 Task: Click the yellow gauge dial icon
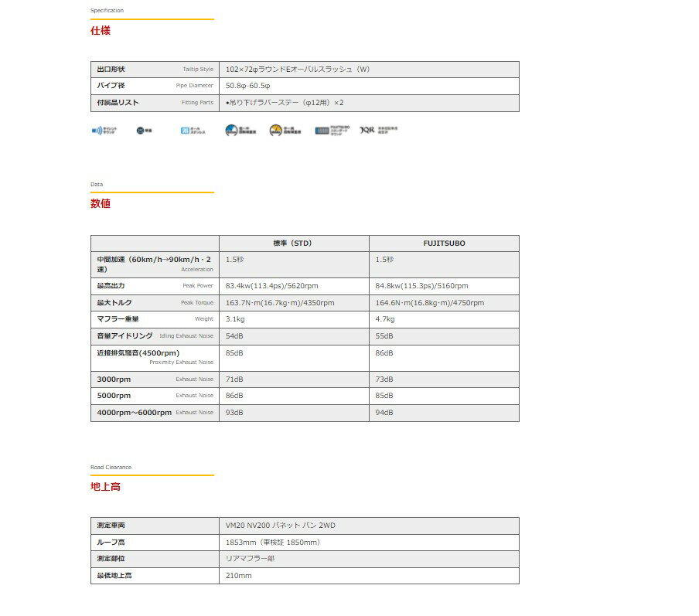pos(285,130)
